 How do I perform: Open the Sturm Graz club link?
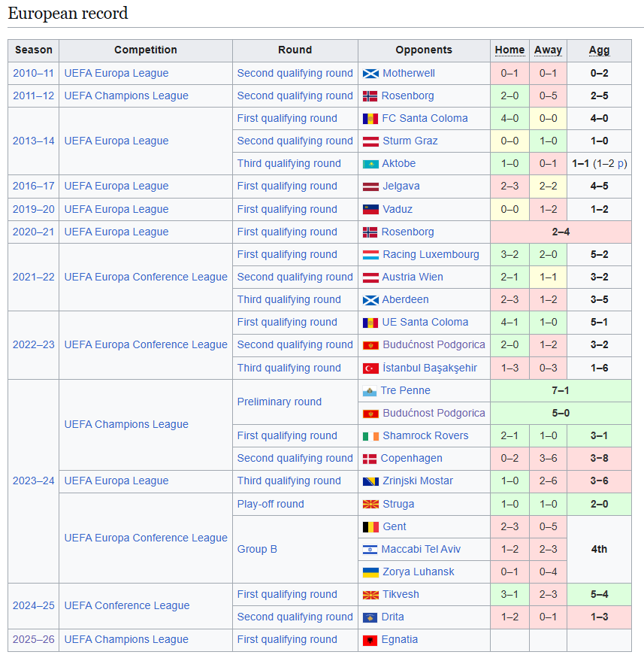click(410, 141)
